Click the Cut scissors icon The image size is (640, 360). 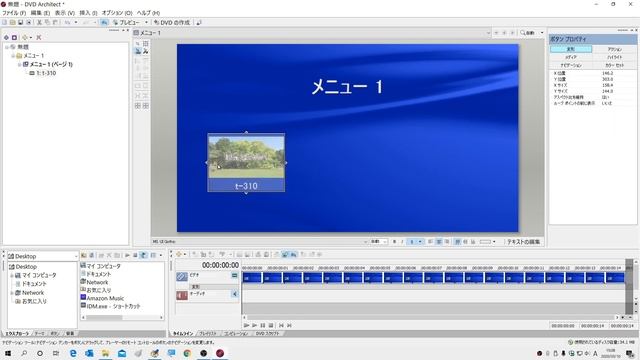40,22
